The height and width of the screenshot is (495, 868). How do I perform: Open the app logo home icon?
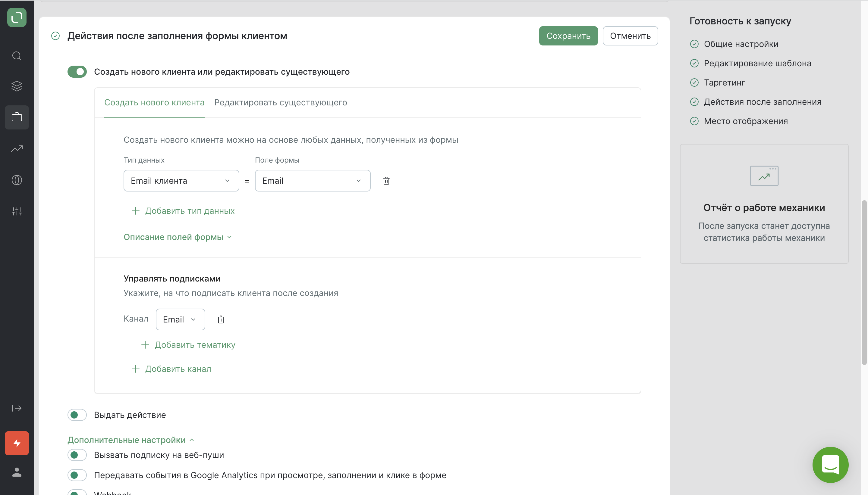[17, 17]
